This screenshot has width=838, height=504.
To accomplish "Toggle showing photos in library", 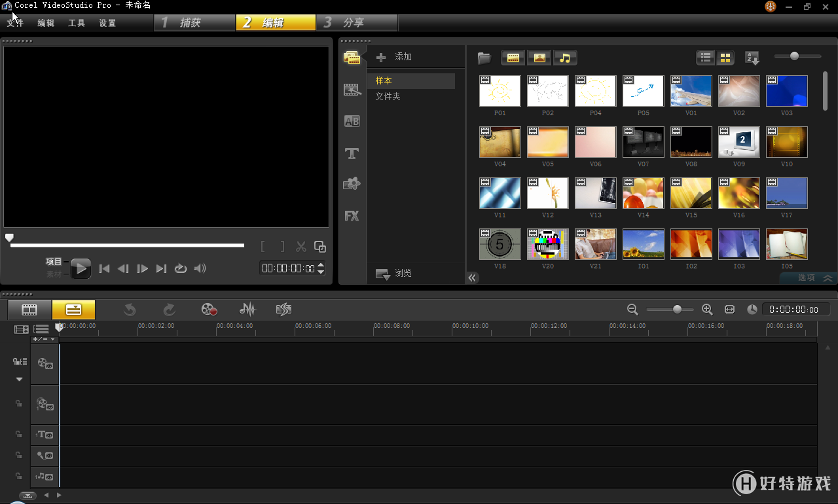I will 539,58.
